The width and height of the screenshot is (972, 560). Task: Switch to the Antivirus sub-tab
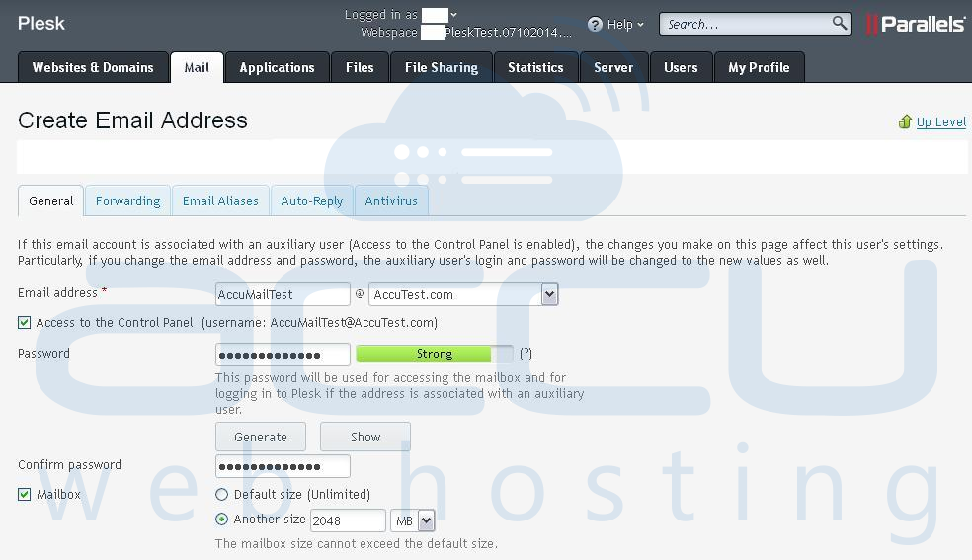coord(391,200)
